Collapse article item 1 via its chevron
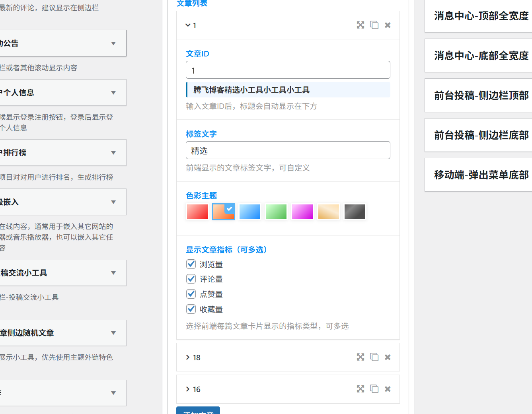The height and width of the screenshot is (414, 532). (187, 25)
